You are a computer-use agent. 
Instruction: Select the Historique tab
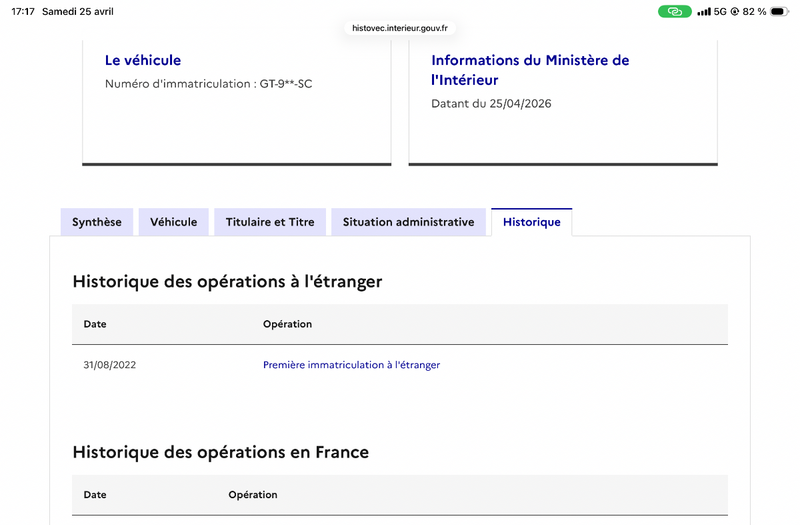pyautogui.click(x=532, y=222)
